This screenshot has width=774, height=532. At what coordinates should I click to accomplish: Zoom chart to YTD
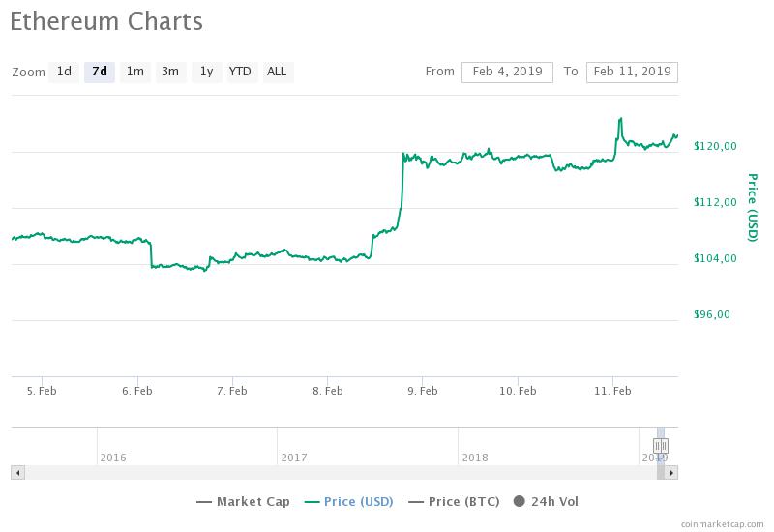coord(240,72)
